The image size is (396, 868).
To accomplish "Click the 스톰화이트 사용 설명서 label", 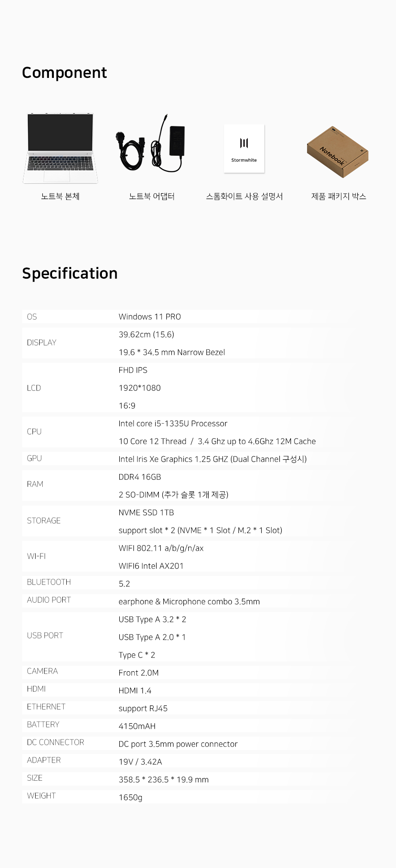I will click(244, 196).
